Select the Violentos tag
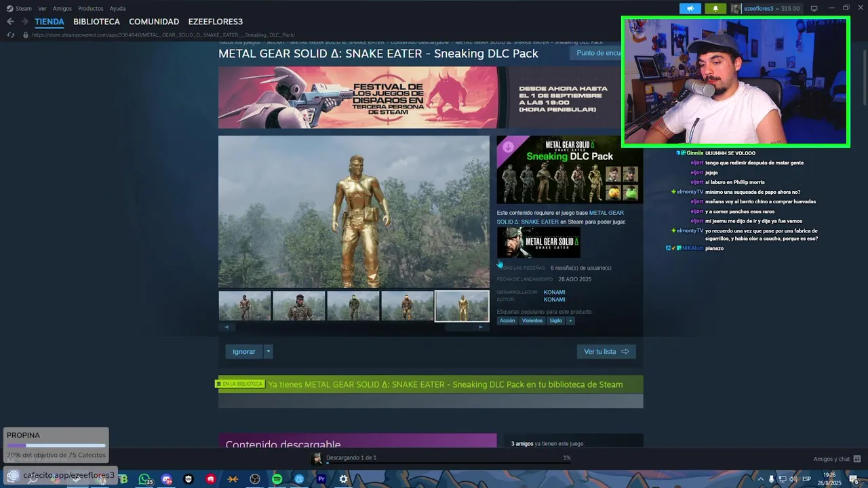The image size is (868, 488). tap(532, 321)
